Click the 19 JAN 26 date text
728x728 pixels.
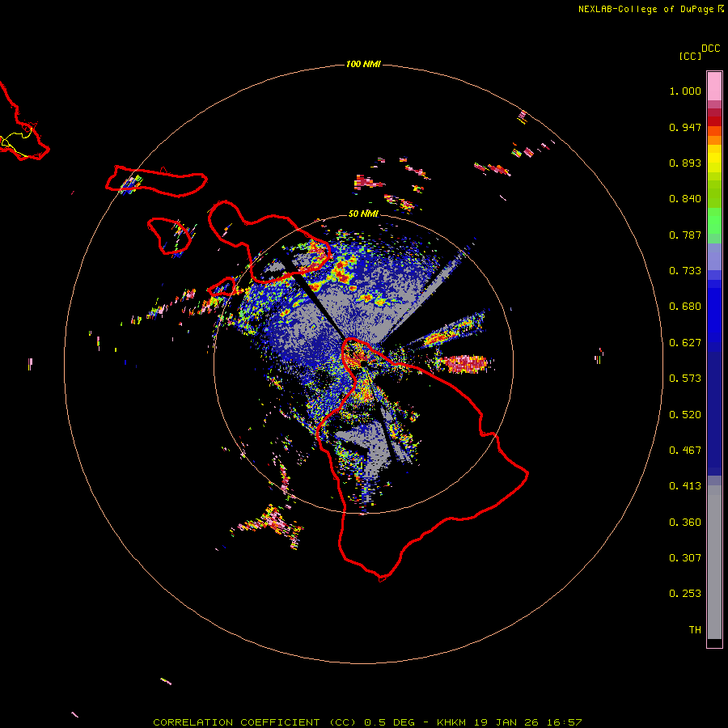506,722
